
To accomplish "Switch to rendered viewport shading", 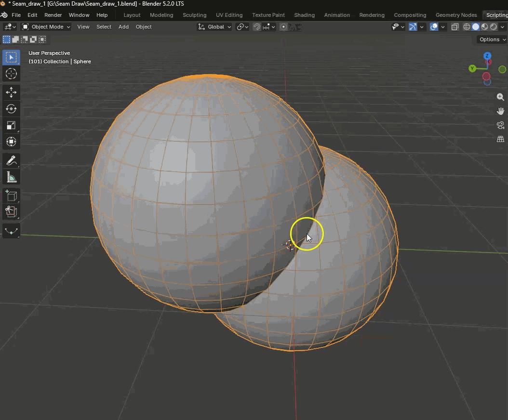I will click(x=494, y=27).
